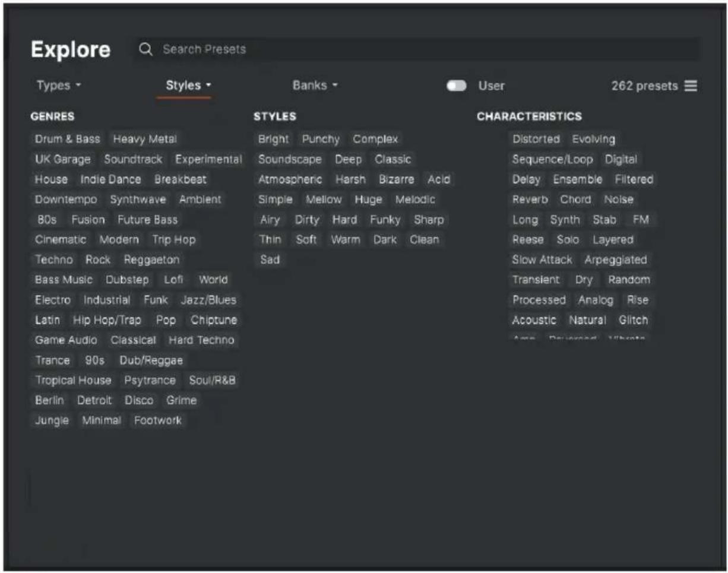
Task: Select the Sequence/Loop tag
Action: [552, 160]
